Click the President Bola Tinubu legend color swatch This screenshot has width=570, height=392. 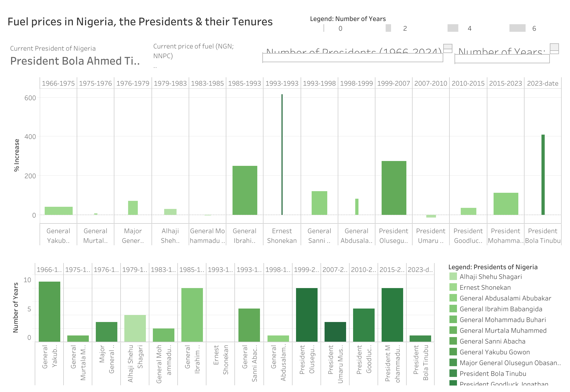(x=453, y=373)
